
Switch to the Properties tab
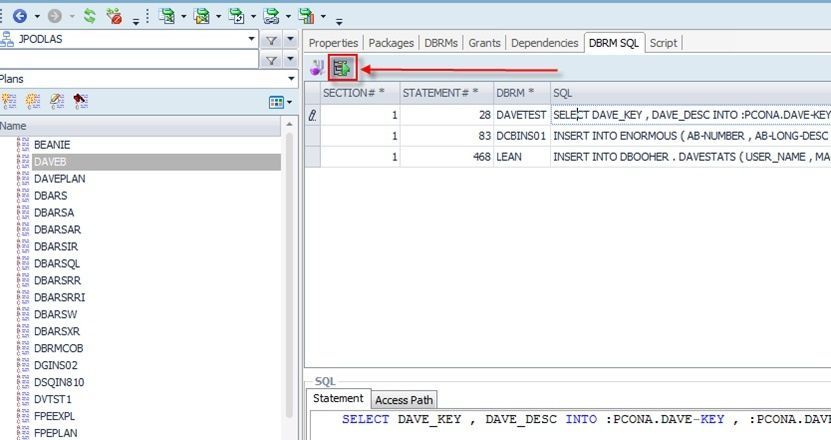pyautogui.click(x=333, y=43)
